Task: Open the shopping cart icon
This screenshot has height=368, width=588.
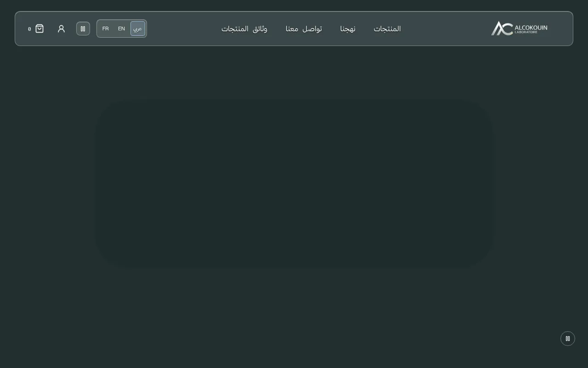Action: click(40, 29)
